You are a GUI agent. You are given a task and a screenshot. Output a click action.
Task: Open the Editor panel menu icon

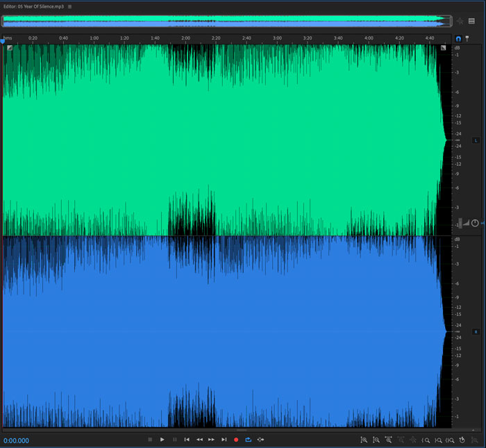click(69, 6)
